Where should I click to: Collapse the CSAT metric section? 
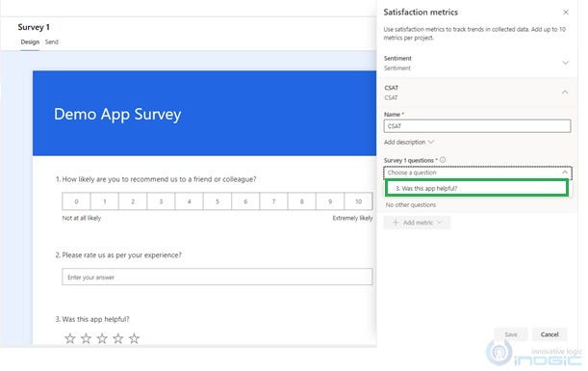(565, 92)
